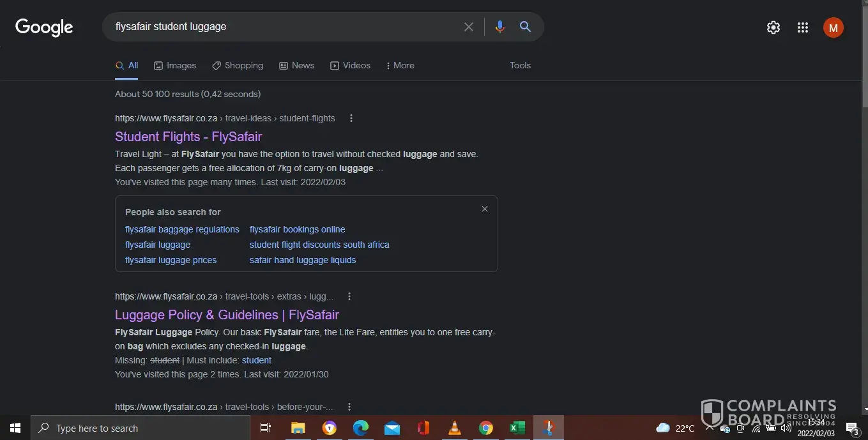The image size is (868, 440).
Task: Open options menu for Luggage Policy result
Action: pos(349,296)
